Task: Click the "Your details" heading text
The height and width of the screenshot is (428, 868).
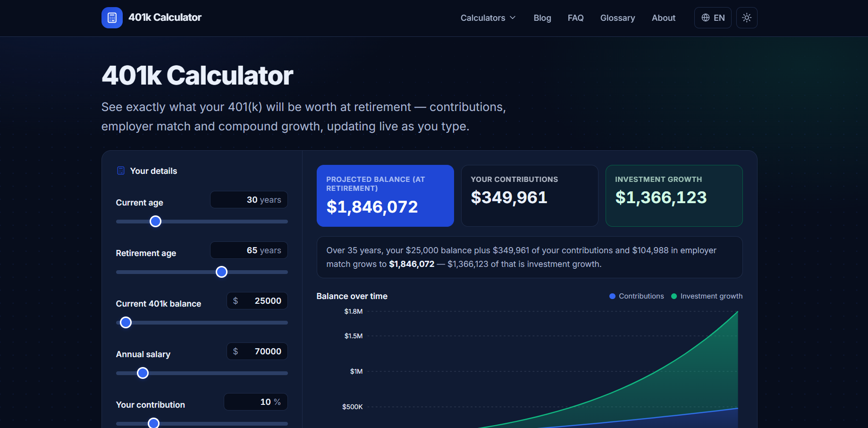Action: click(x=153, y=171)
